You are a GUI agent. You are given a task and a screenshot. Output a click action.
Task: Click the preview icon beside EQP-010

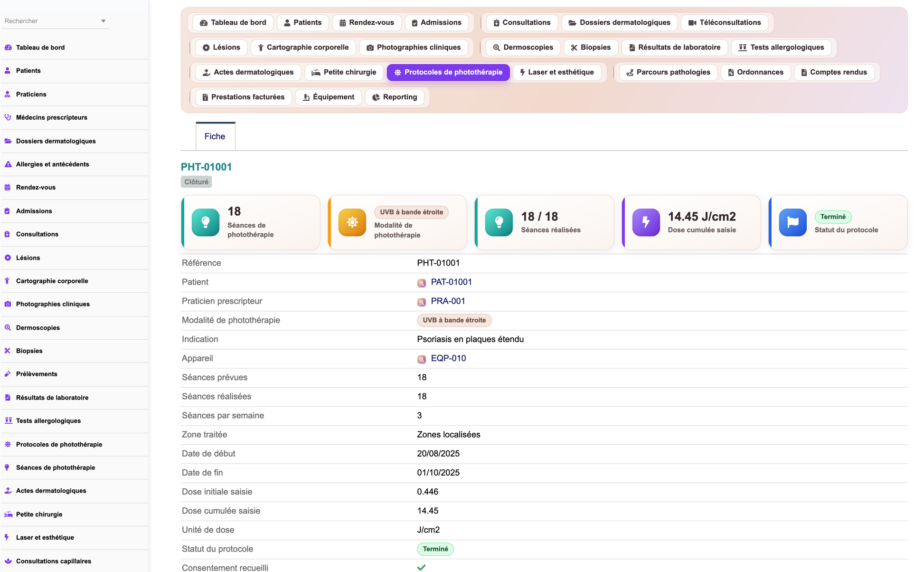pos(421,359)
